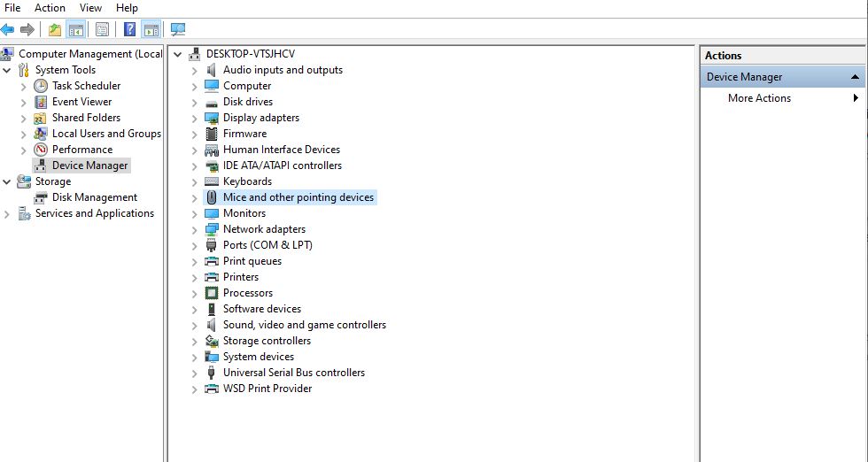Select the Shared Folders label
Viewport: 868px width, 462px height.
tap(86, 118)
